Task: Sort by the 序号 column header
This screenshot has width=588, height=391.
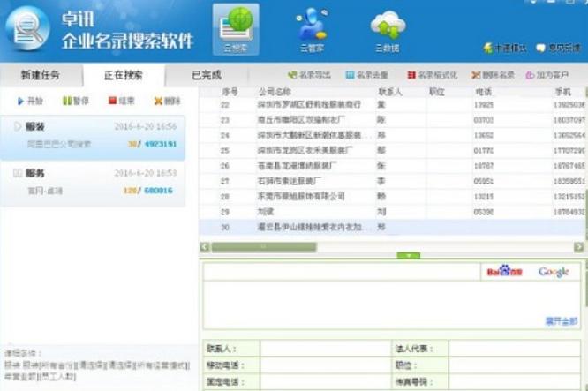Action: point(230,92)
